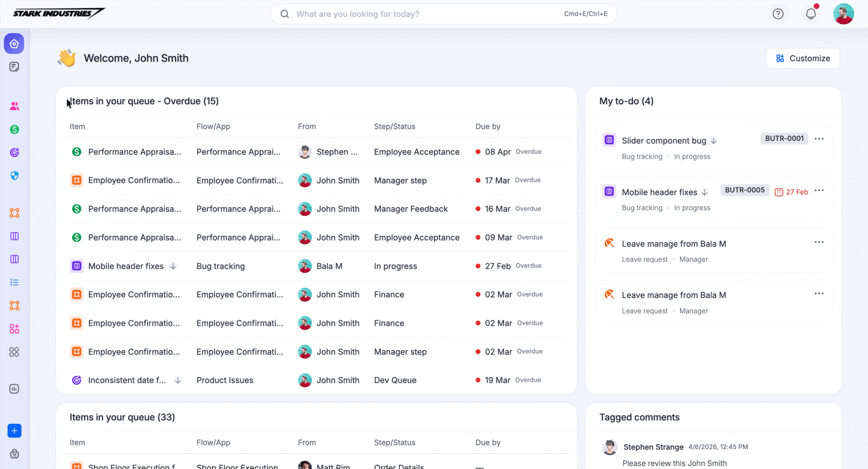
Task: Open the analytics chart sidebar icon
Action: pos(14,389)
